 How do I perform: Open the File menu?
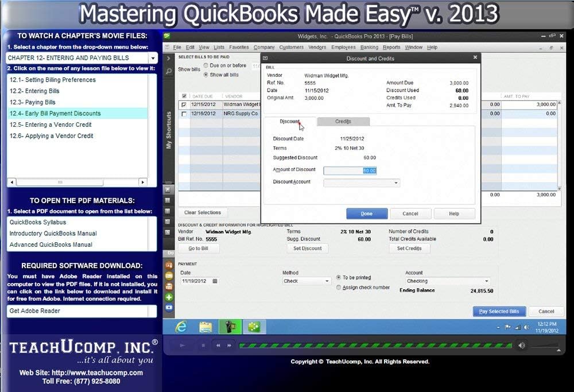tap(177, 47)
